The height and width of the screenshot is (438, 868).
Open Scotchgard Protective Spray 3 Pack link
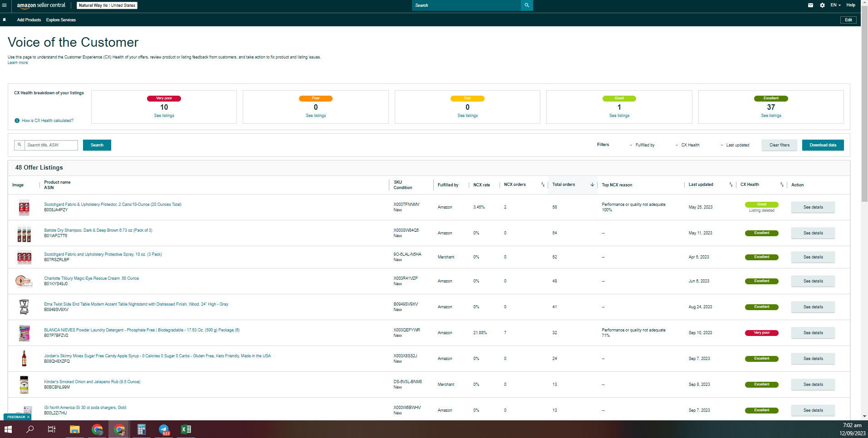point(103,254)
